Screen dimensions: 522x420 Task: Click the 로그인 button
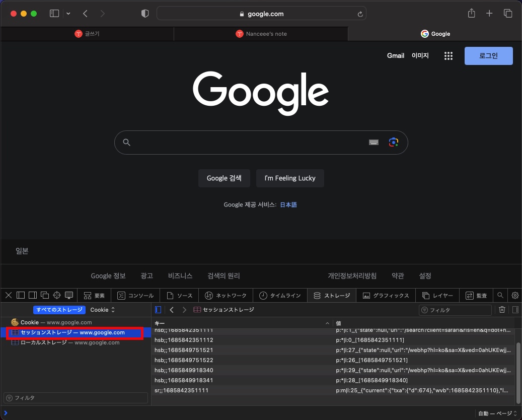(x=488, y=55)
